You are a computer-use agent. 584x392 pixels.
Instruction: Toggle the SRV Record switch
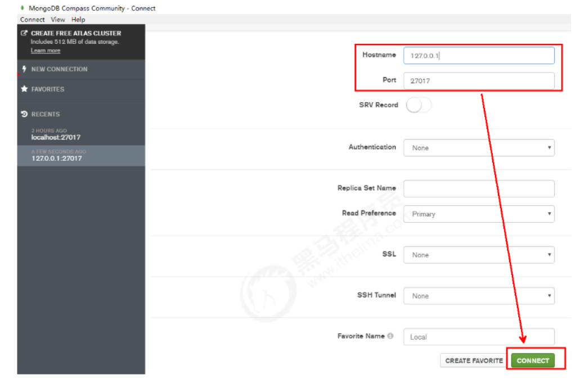419,105
